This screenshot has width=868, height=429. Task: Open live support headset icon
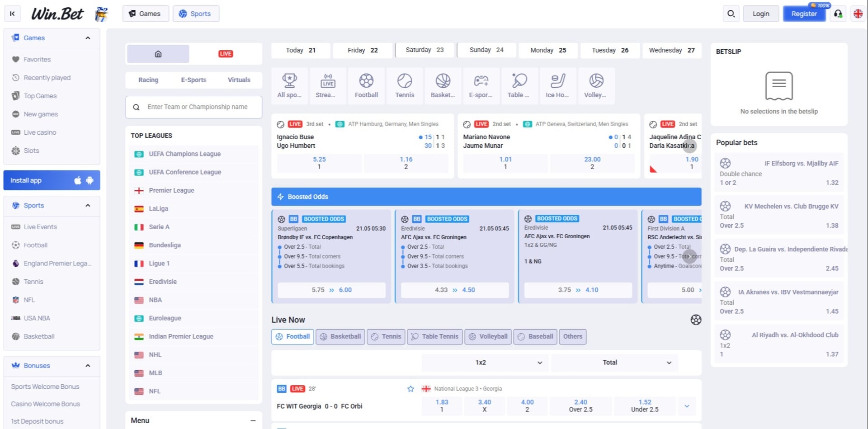pyautogui.click(x=838, y=14)
